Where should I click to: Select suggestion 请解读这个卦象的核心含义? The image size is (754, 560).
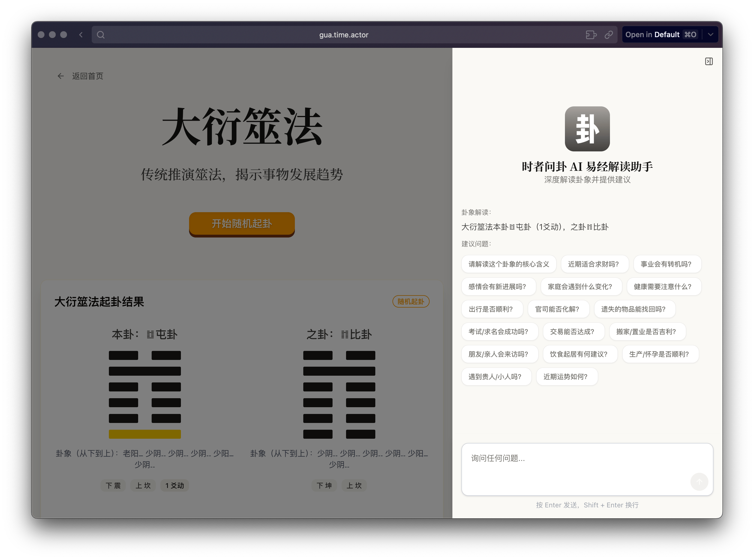[508, 264]
